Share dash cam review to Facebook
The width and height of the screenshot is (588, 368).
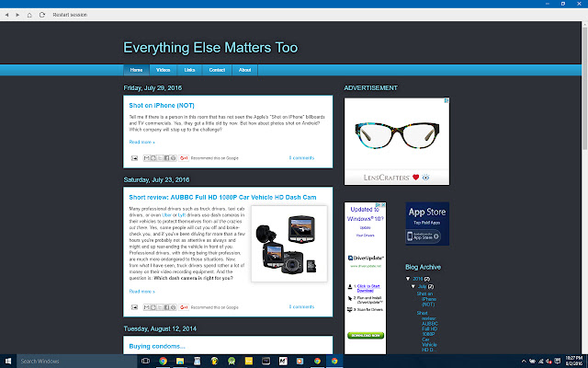[x=166, y=307]
